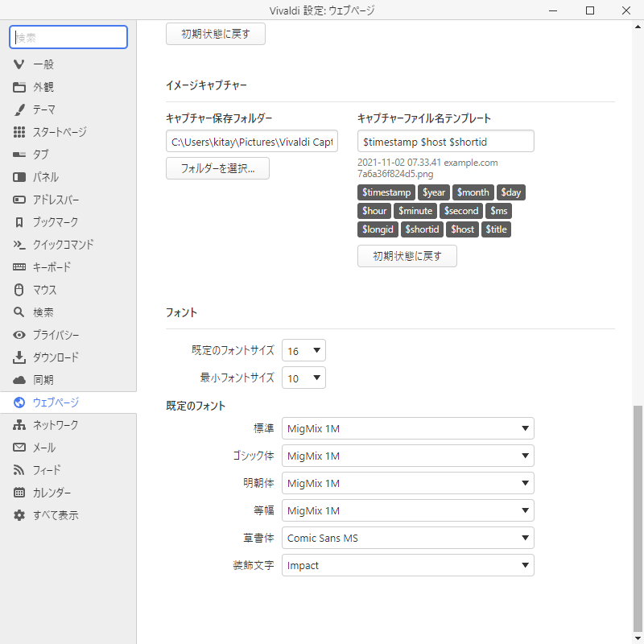Open the ゴシック体 font dropdown

408,456
